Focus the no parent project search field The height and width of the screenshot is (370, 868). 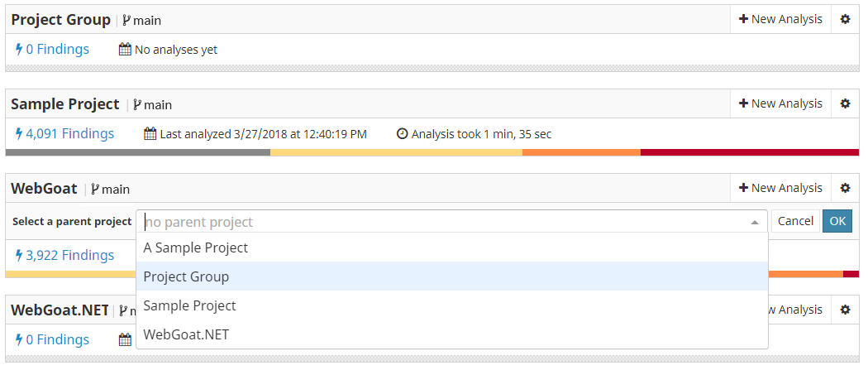coord(443,222)
